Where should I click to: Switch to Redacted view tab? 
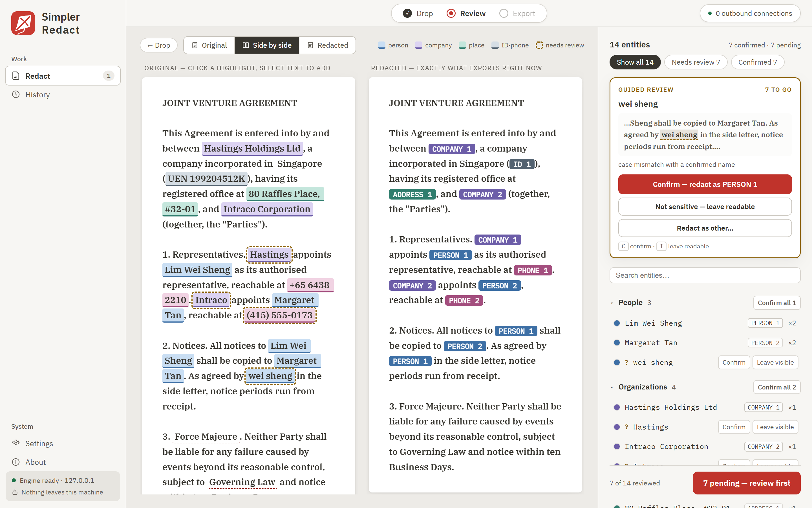(328, 45)
